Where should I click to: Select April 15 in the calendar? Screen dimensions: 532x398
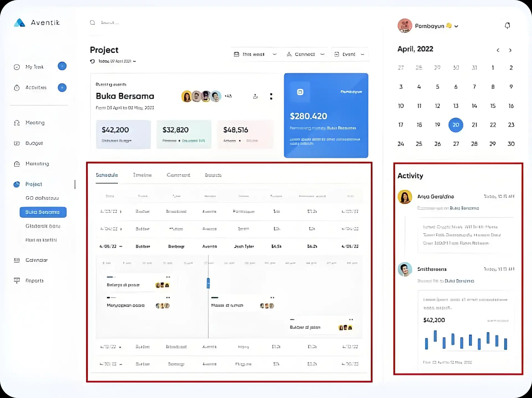pyautogui.click(x=493, y=106)
